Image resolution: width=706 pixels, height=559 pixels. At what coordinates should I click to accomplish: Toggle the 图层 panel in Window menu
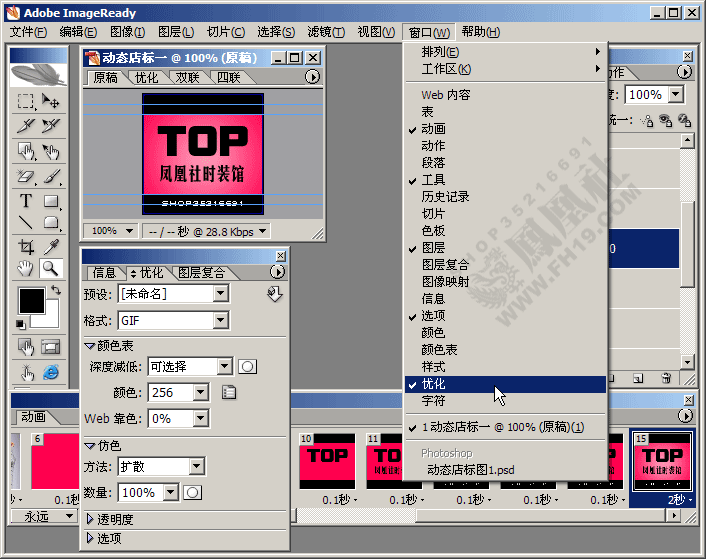click(x=506, y=248)
